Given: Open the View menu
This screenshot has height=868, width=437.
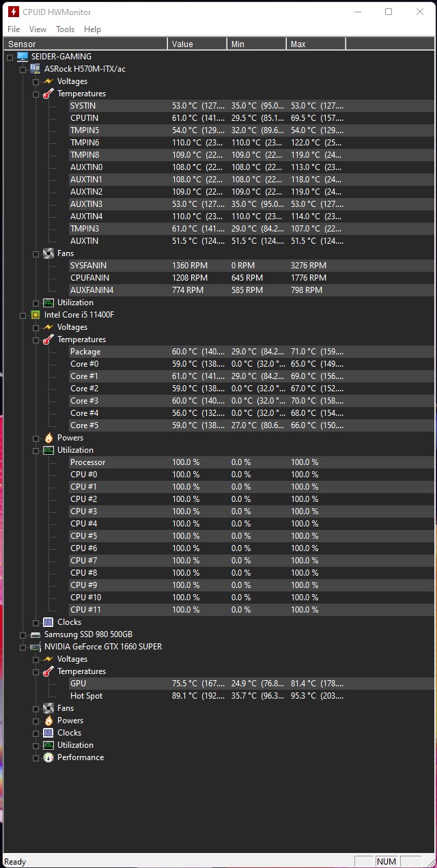Looking at the screenshot, I should [38, 29].
